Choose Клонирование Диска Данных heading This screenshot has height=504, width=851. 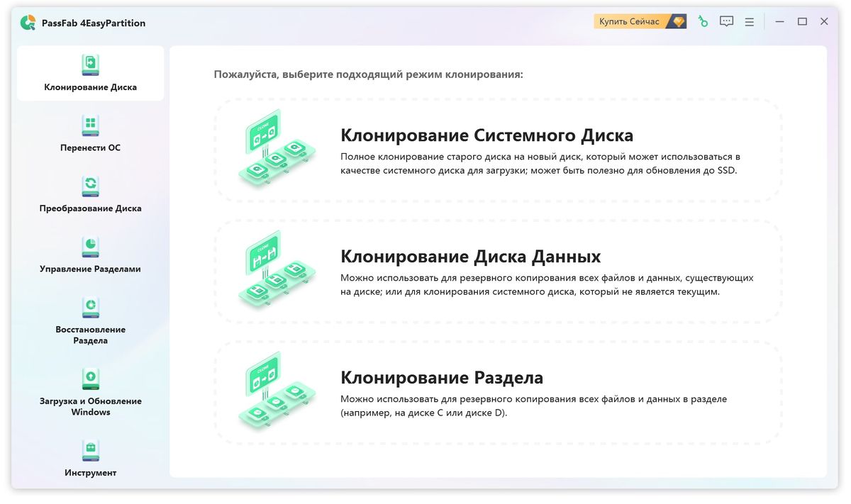pyautogui.click(x=471, y=256)
